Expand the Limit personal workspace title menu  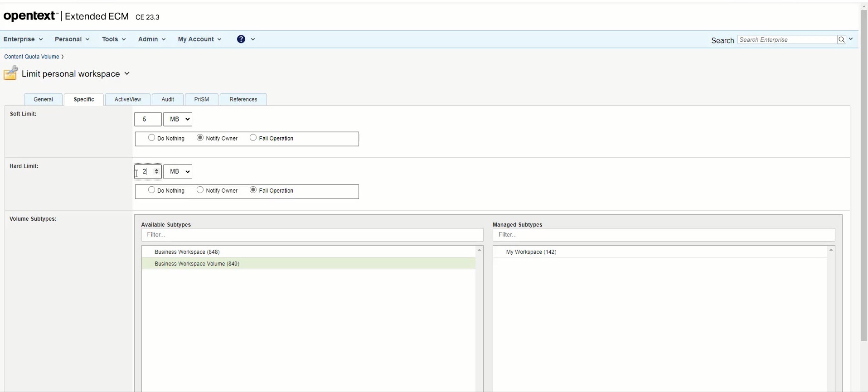(127, 73)
